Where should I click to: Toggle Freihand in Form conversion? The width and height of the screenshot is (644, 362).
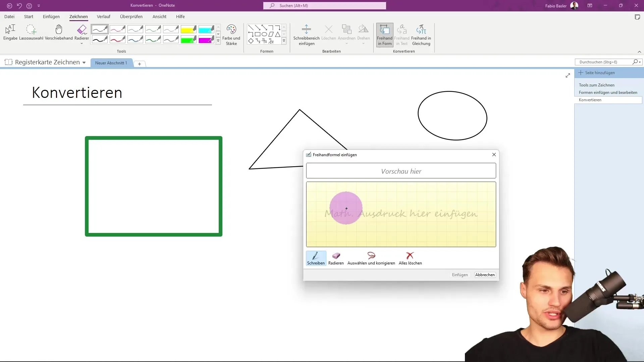(x=385, y=35)
